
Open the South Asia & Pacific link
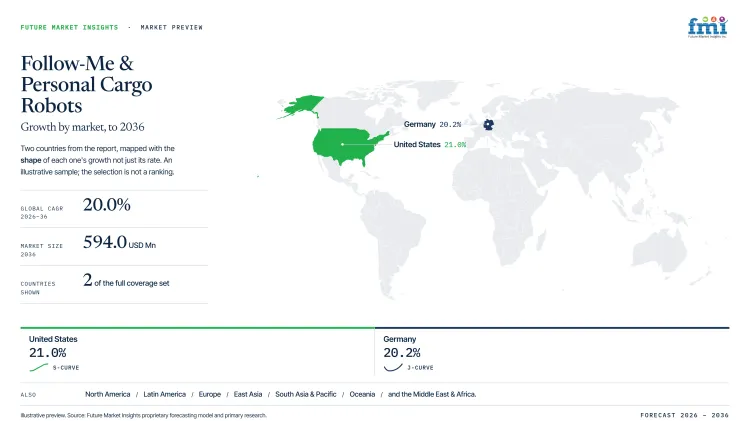pos(306,394)
